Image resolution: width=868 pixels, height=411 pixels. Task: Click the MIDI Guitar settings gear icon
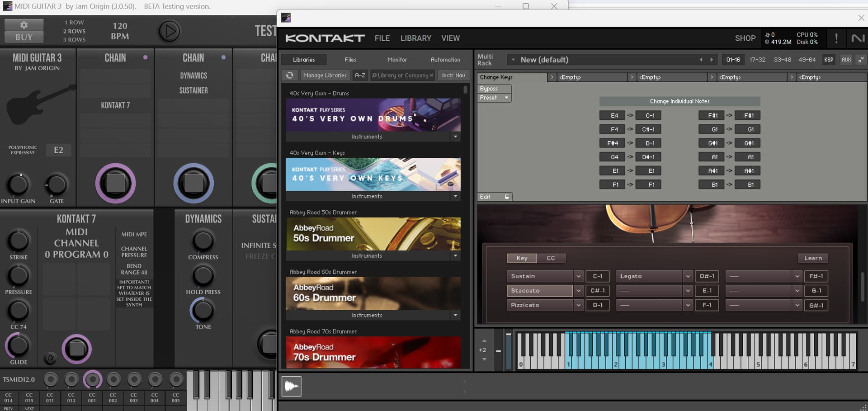coord(24,25)
